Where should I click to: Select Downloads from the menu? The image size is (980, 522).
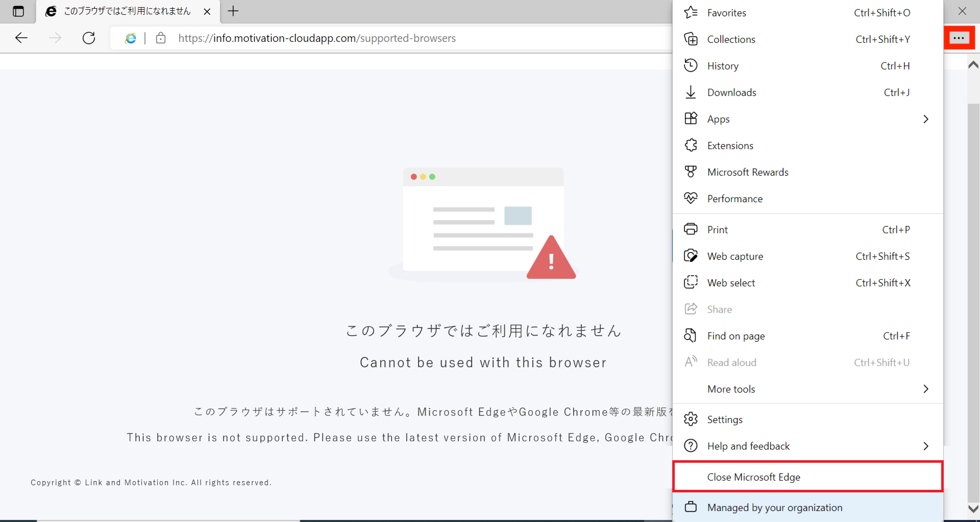731,92
